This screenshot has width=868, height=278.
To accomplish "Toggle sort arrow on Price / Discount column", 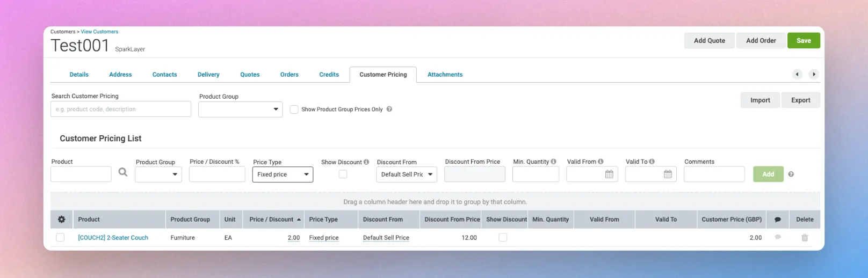I will (299, 220).
